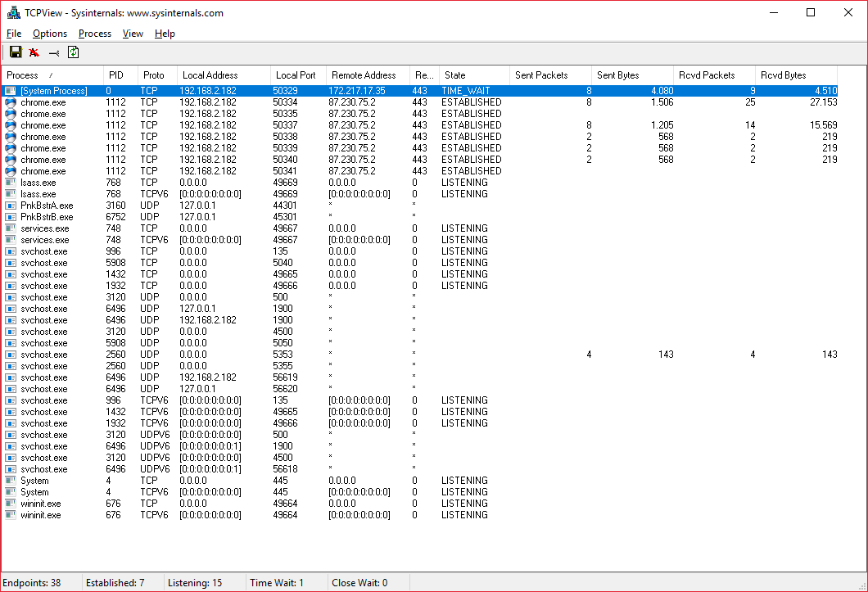
Task: Sort by the Process column header
Action: pos(52,75)
